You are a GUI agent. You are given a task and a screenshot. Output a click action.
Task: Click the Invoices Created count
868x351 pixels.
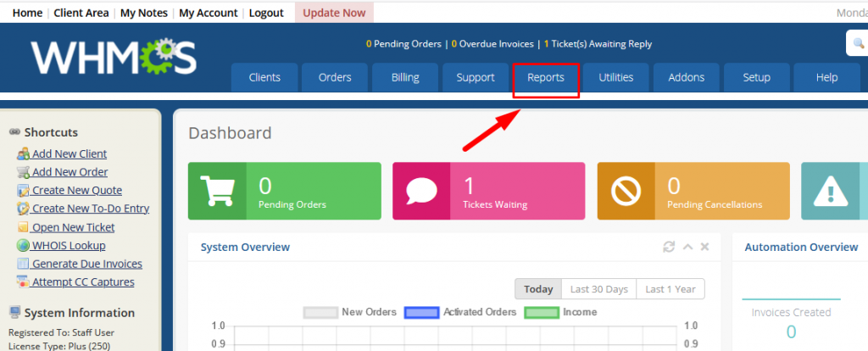pyautogui.click(x=791, y=331)
